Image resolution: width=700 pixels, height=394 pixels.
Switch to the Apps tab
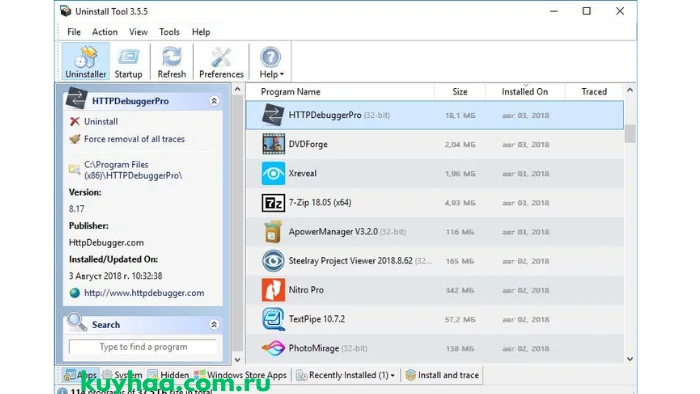pyautogui.click(x=80, y=375)
